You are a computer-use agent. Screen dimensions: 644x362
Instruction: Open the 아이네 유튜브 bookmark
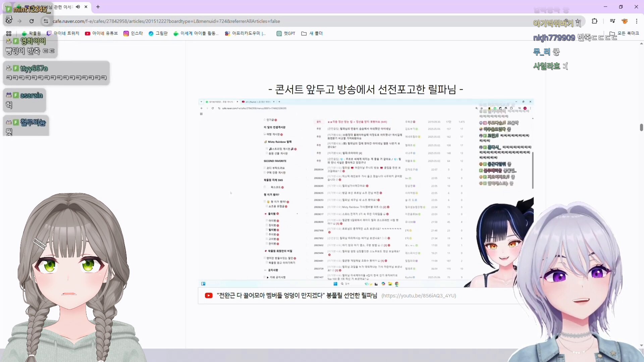click(x=101, y=34)
